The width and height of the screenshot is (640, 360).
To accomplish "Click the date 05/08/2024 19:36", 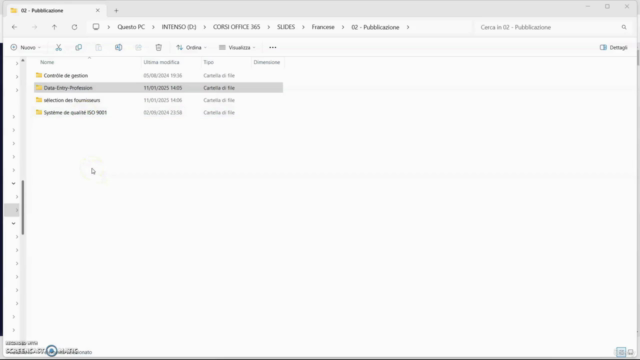I will click(x=162, y=76).
